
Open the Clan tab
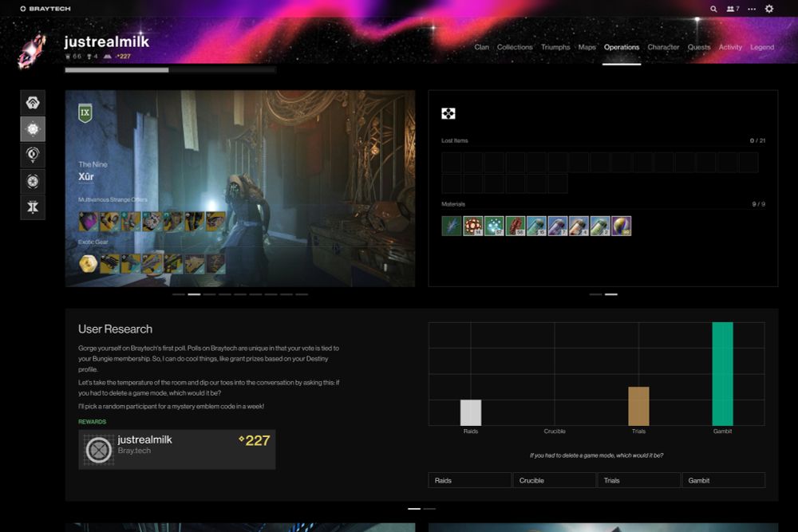(481, 47)
